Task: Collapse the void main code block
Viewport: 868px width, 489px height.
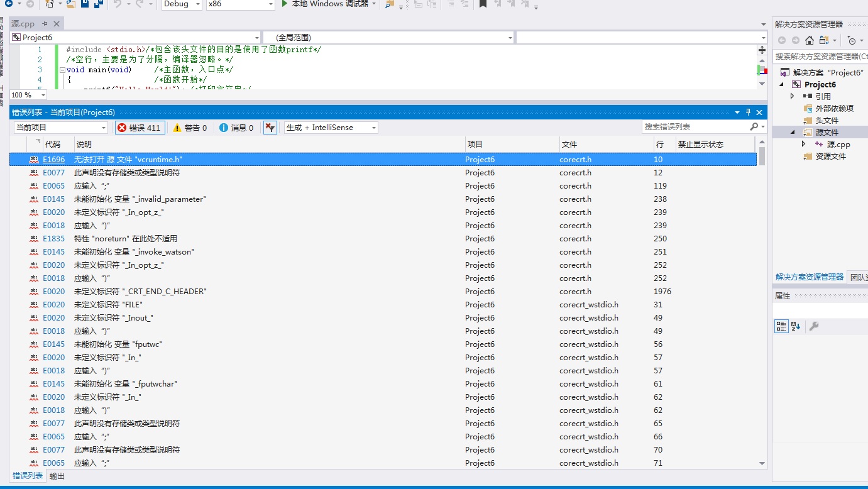Action: click(x=62, y=70)
